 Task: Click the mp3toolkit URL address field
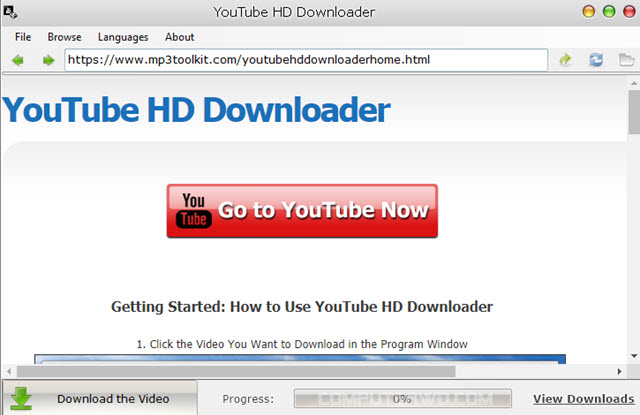coord(306,60)
